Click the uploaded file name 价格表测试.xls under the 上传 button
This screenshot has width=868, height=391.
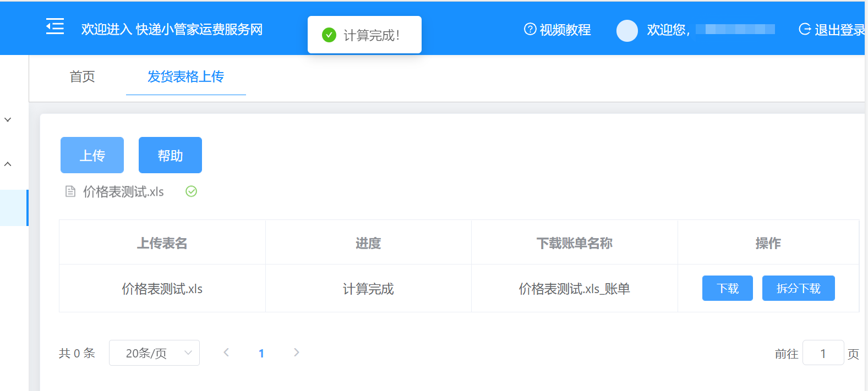pos(123,191)
